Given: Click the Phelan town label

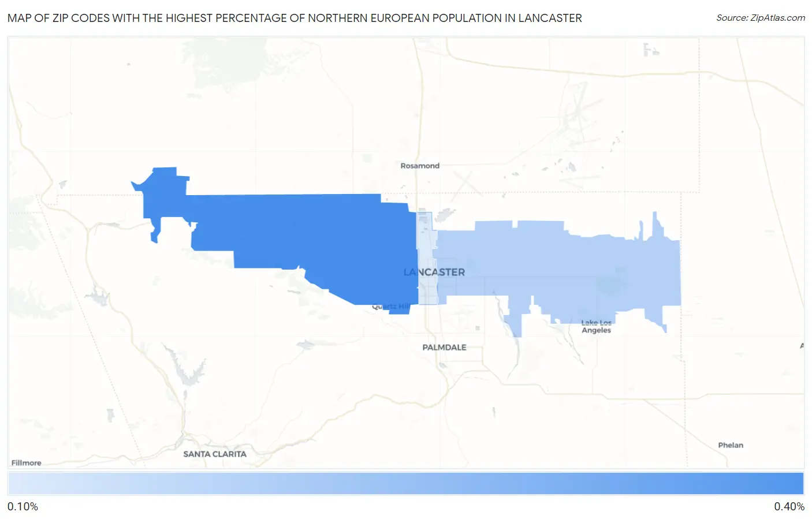Looking at the screenshot, I should coord(731,445).
